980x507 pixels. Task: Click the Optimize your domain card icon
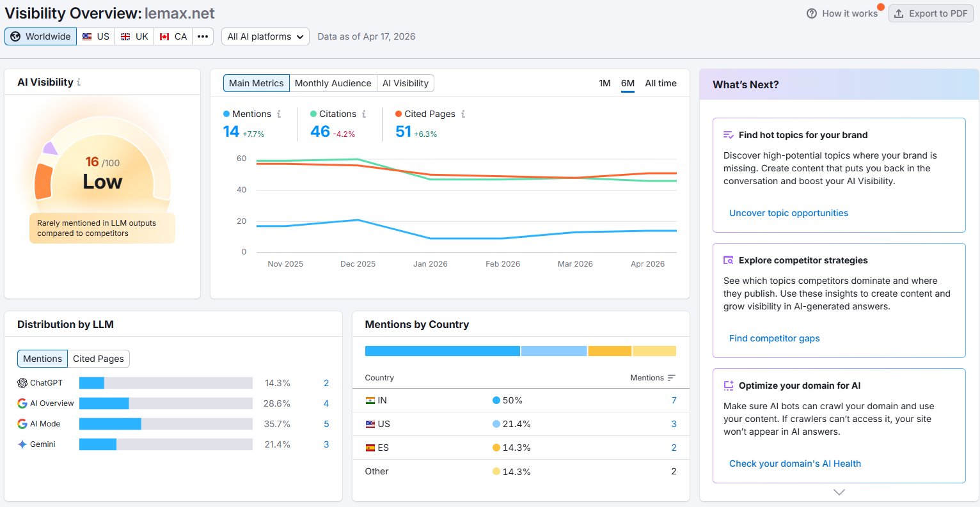pyautogui.click(x=729, y=386)
